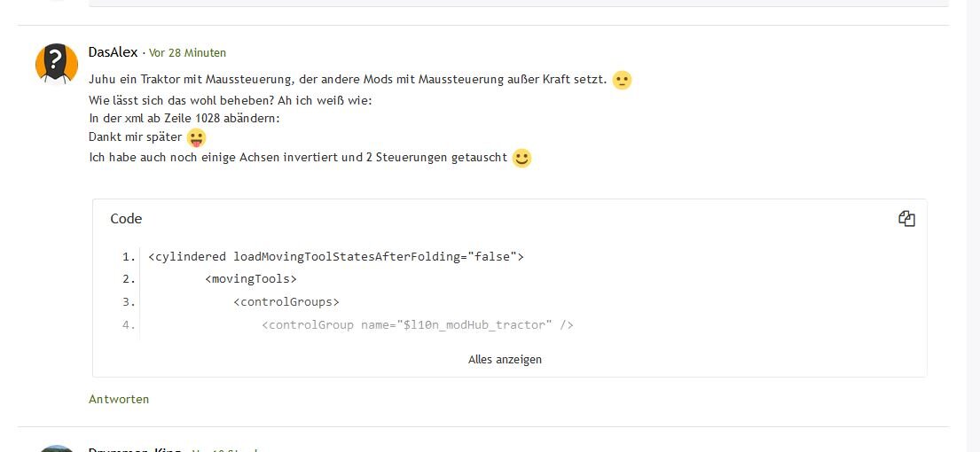This screenshot has height=452, width=980.
Task: Click the slightly sad emoji after 'Kraft setzt.'
Action: tap(622, 81)
